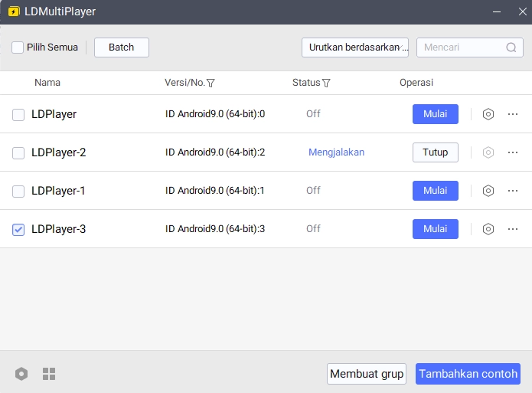532x393 pixels.
Task: Open settings gear for LDPlayer row
Action: click(x=488, y=114)
